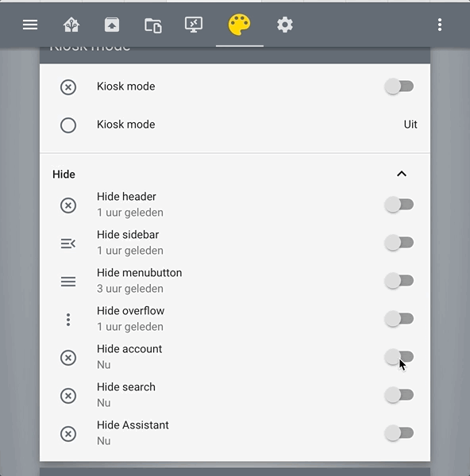This screenshot has width=470, height=476.
Task: Open the 'Hide account' entity label
Action: pyautogui.click(x=129, y=349)
